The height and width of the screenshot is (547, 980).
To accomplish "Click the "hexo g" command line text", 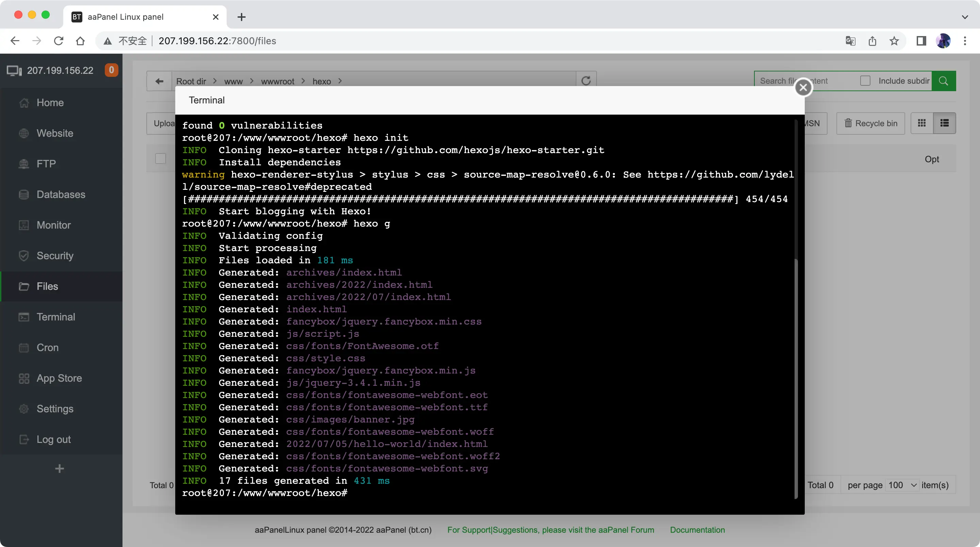I will click(x=372, y=224).
